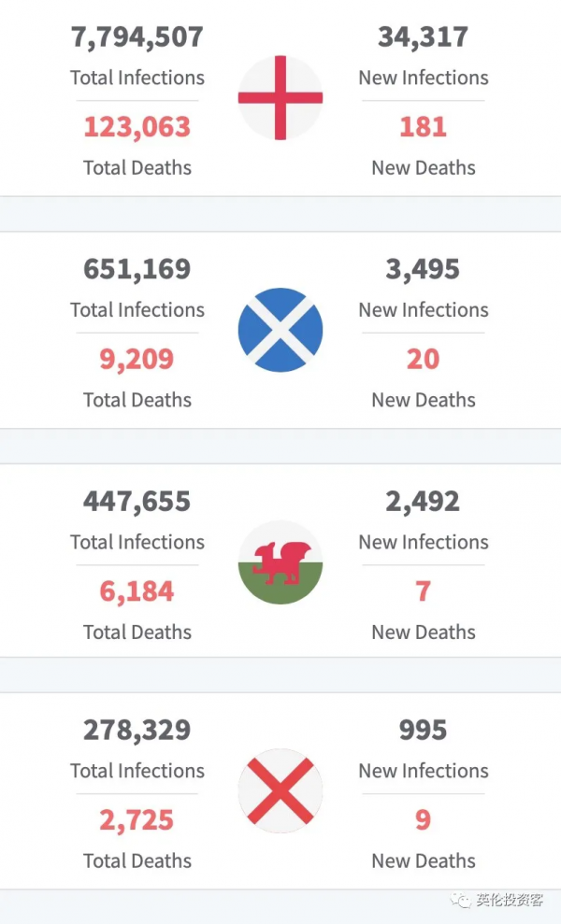Click Wales total deaths count 6,184
Screen dimensions: 561x924
tap(137, 590)
